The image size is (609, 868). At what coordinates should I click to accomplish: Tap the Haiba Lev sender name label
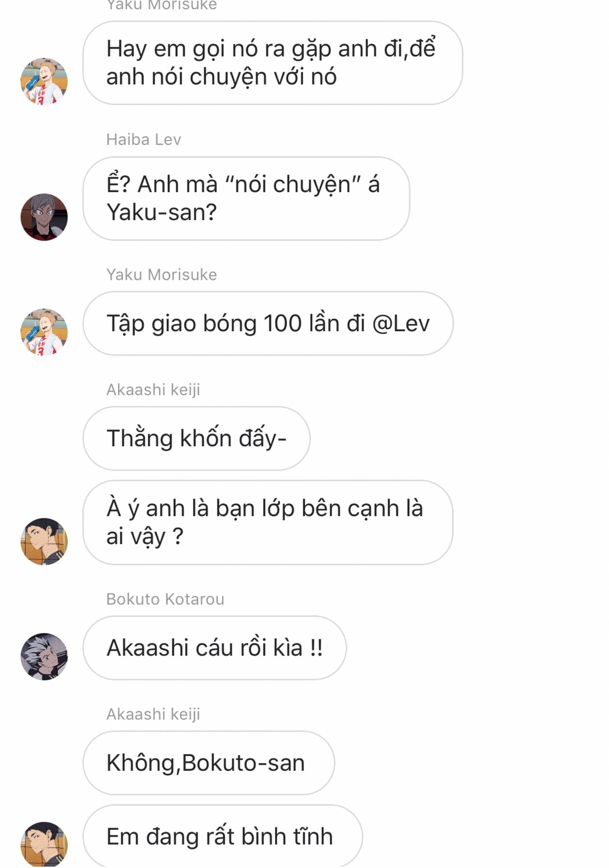coord(144,140)
